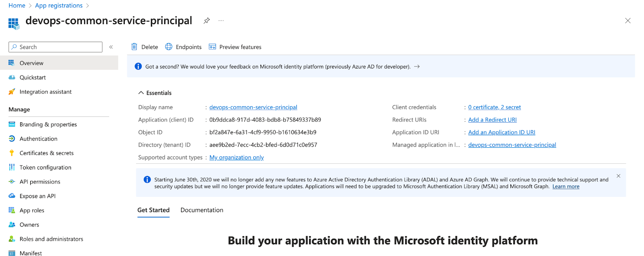This screenshot has width=644, height=256.
Task: Click the sidebar Search box
Action: (56, 47)
